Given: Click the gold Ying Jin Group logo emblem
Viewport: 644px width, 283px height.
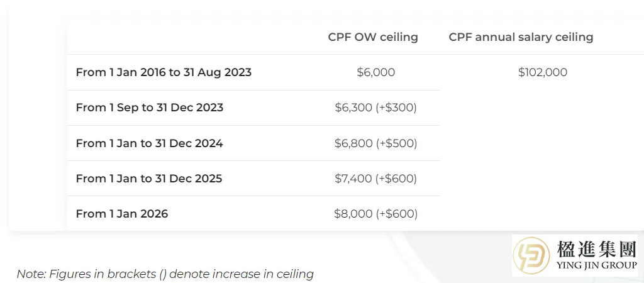Looking at the screenshot, I should [532, 256].
